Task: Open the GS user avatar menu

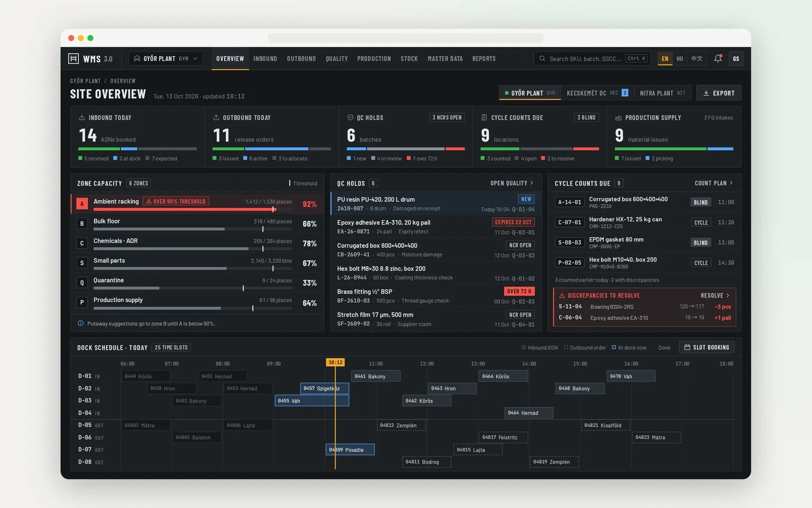Action: point(736,58)
